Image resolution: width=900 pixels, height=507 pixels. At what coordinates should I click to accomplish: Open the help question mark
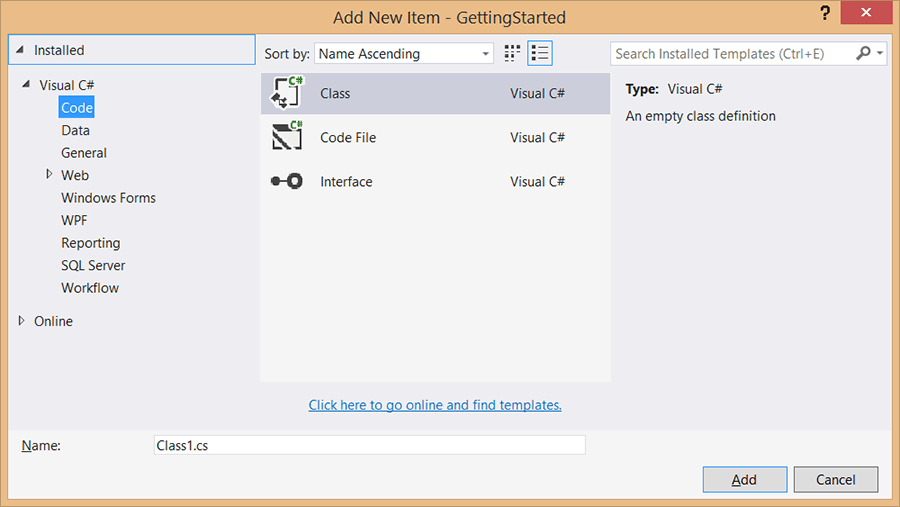(x=825, y=13)
